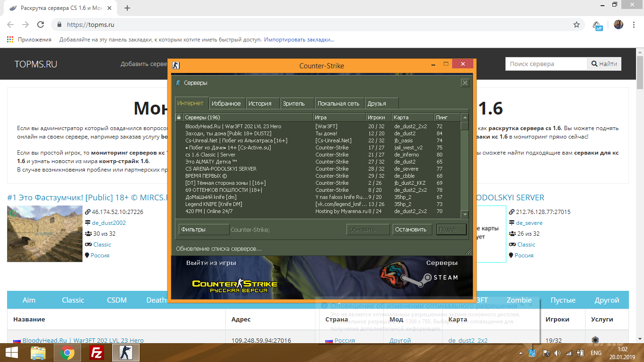The height and width of the screenshot is (362, 644).
Task: Select ВРЕМЯ ПЕРВЫХ server row
Action: [x=317, y=176]
